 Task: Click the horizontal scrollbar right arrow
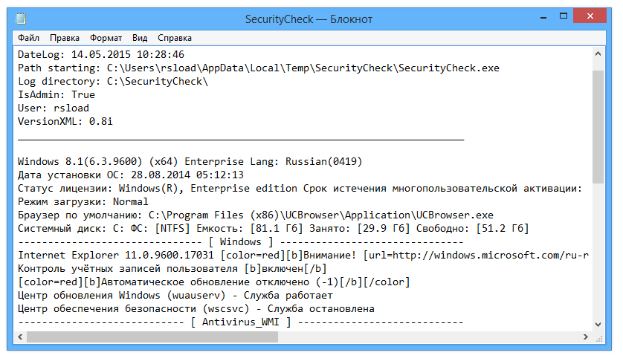coord(586,337)
